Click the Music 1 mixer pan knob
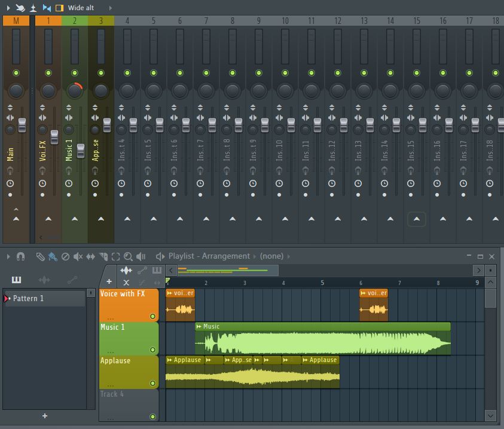The height and width of the screenshot is (429, 504). (x=75, y=91)
